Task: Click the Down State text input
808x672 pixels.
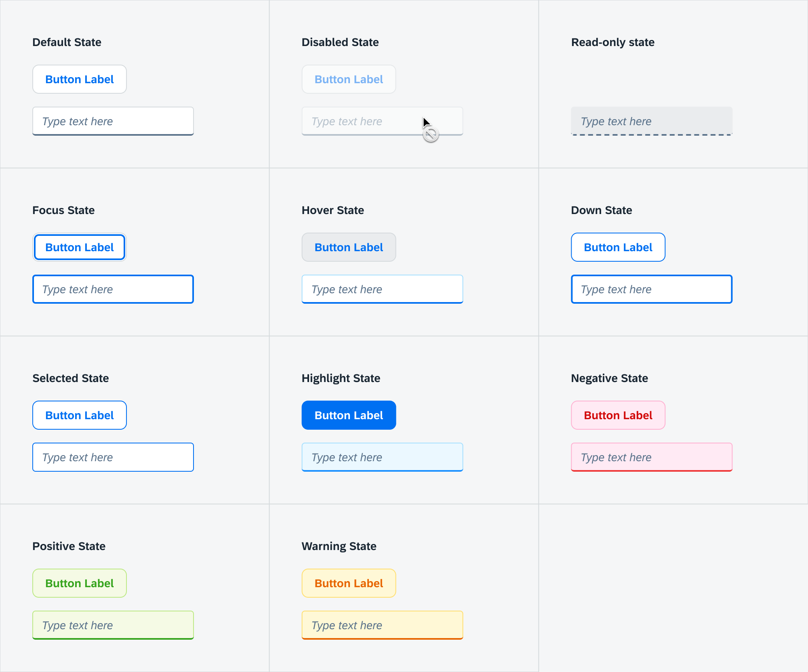Action: (x=651, y=289)
